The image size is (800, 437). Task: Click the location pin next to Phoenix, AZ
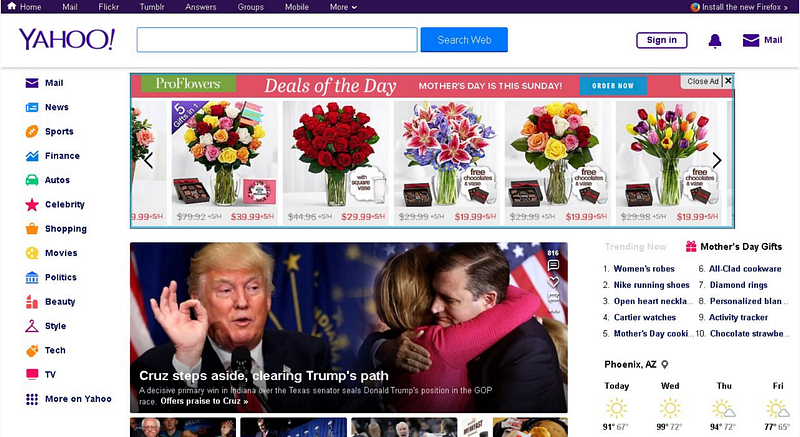click(664, 365)
